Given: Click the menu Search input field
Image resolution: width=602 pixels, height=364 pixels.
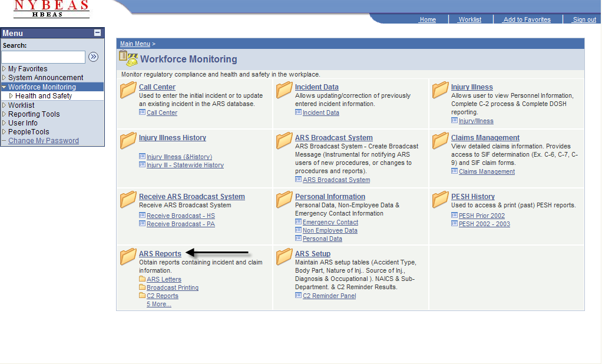Looking at the screenshot, I should click(x=44, y=57).
